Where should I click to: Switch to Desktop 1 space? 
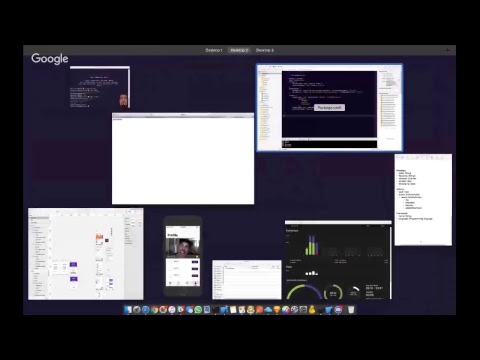214,50
